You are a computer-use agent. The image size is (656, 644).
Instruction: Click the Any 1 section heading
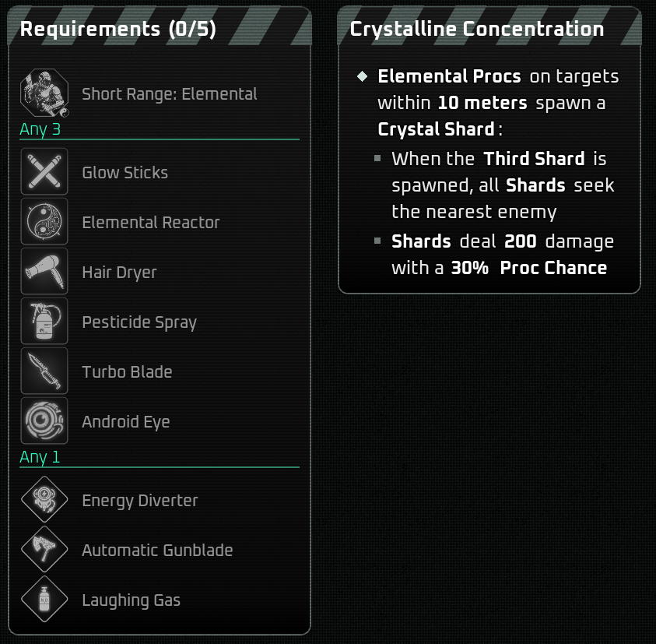coord(40,457)
